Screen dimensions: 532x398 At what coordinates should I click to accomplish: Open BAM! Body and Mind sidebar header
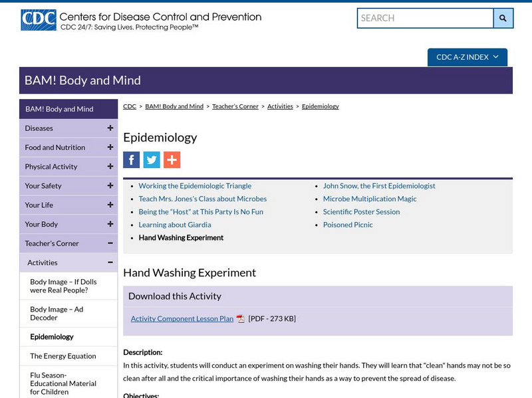point(68,109)
